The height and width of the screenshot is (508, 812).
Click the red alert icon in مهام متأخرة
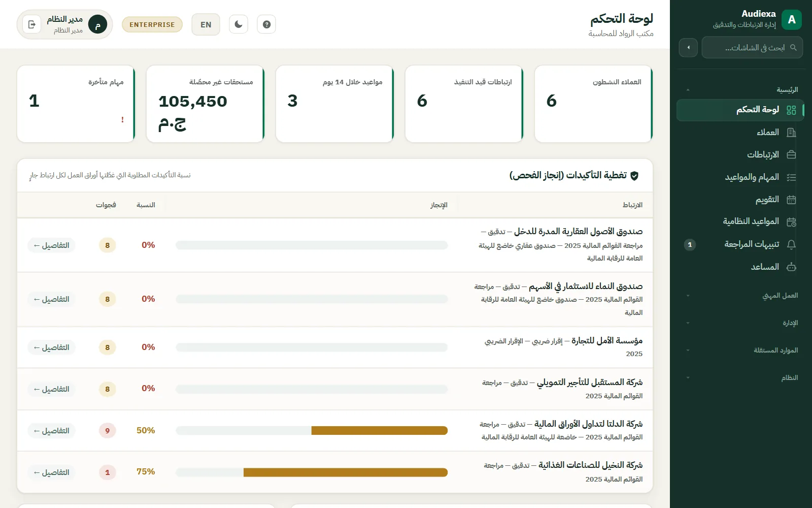[122, 120]
